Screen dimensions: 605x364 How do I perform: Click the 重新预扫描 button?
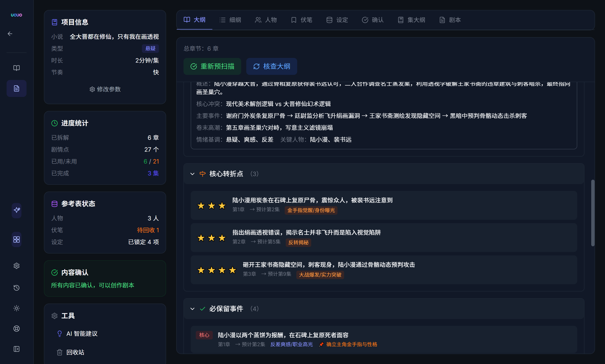coord(212,66)
